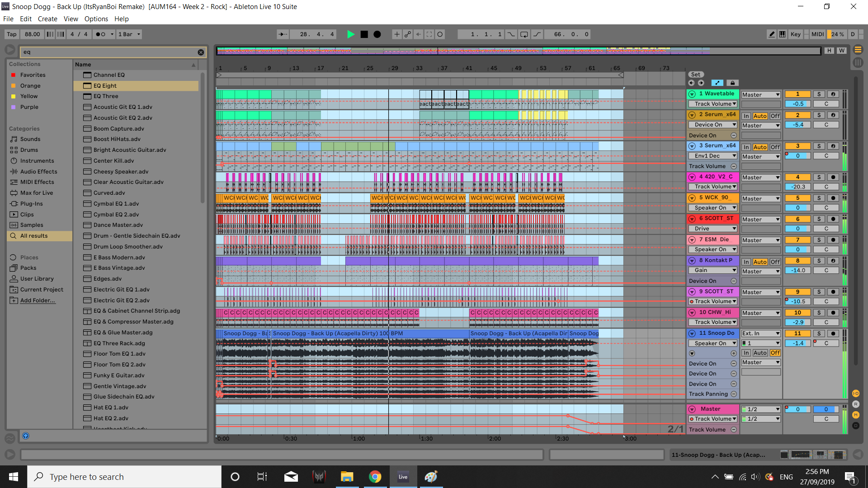Toggle track 5 activator button
This screenshot has width=868, height=488.
(x=797, y=198)
